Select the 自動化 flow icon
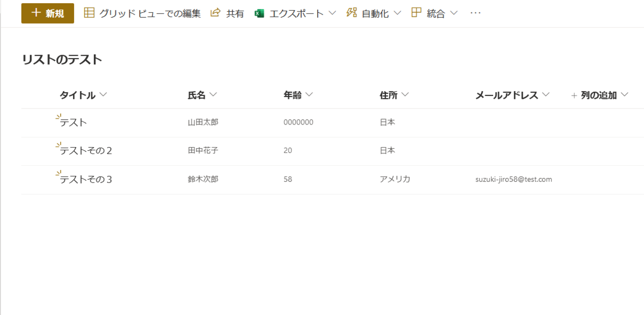This screenshot has width=644, height=315. click(x=352, y=12)
